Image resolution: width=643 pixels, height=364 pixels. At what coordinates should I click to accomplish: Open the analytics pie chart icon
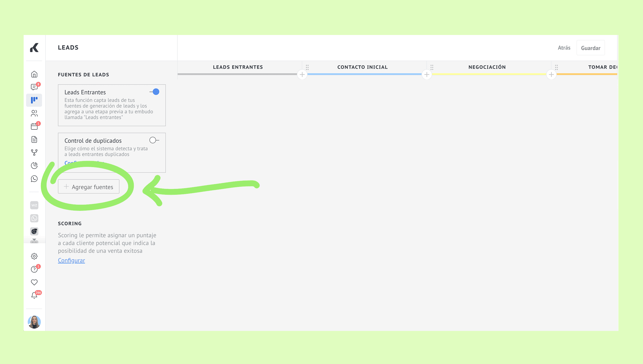click(34, 165)
